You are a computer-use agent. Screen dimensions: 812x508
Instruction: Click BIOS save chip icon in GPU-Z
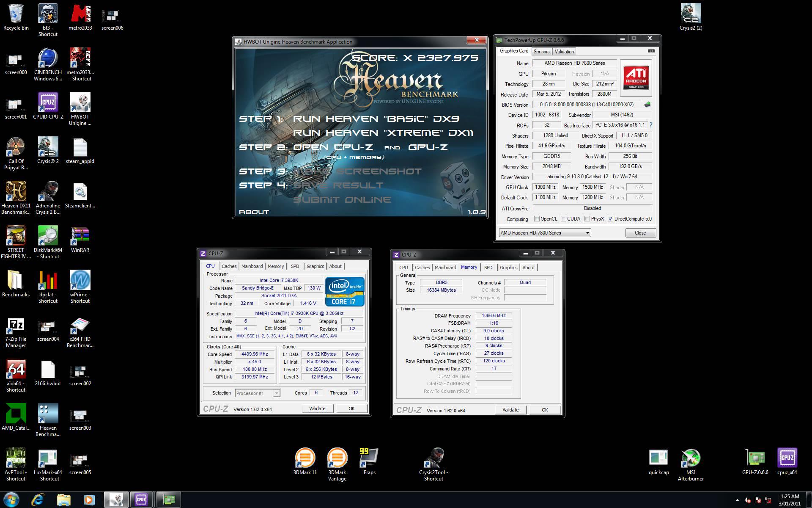(x=647, y=105)
